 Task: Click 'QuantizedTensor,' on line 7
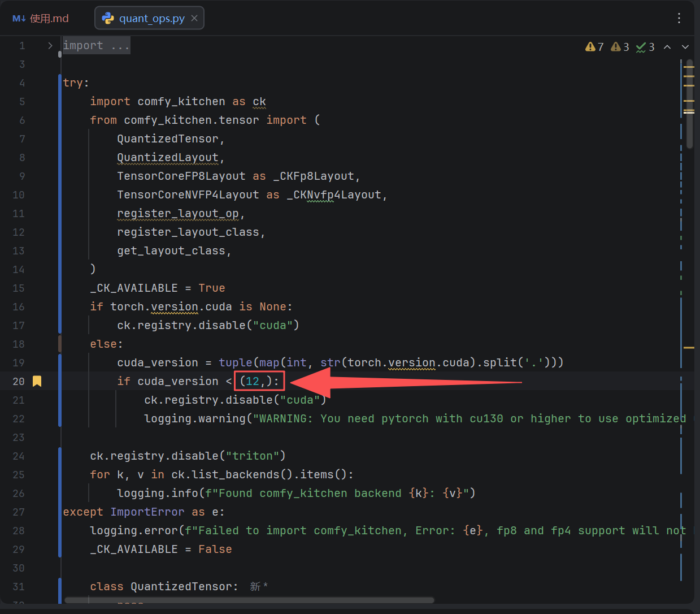point(171,139)
